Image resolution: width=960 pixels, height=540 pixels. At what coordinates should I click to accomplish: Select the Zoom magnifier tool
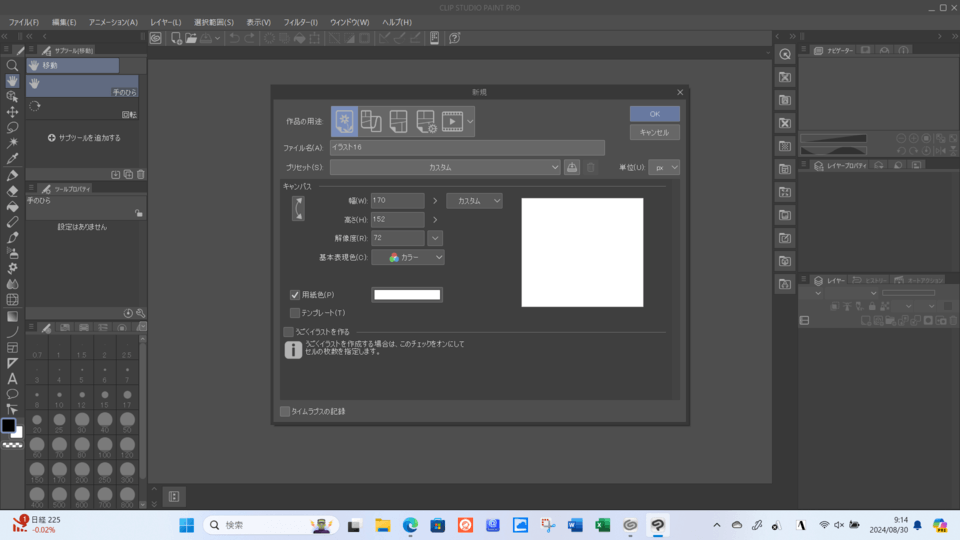coord(12,66)
